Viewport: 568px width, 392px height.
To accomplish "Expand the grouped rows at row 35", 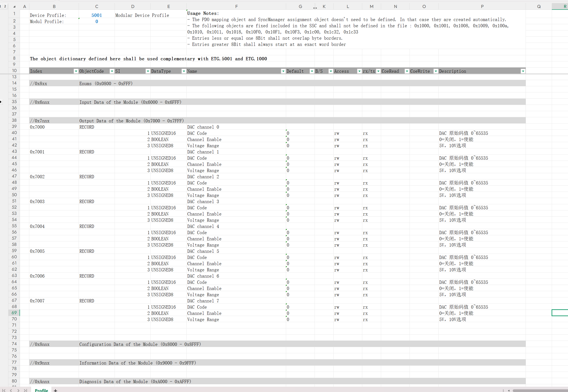I will 1,102.
